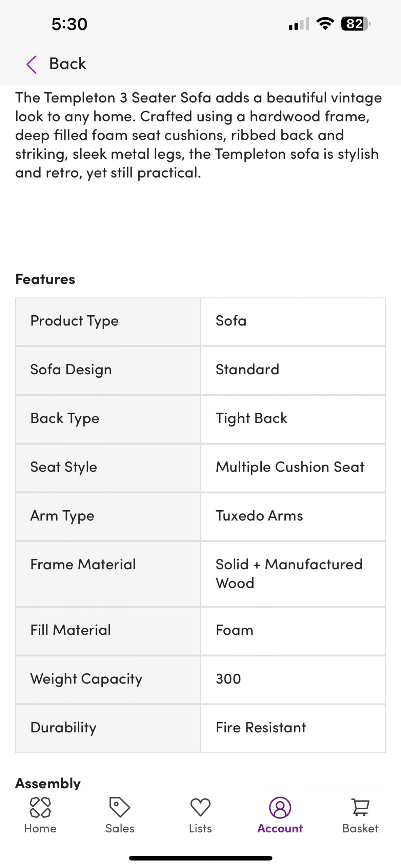Tap the battery indicator showing 82

point(355,24)
